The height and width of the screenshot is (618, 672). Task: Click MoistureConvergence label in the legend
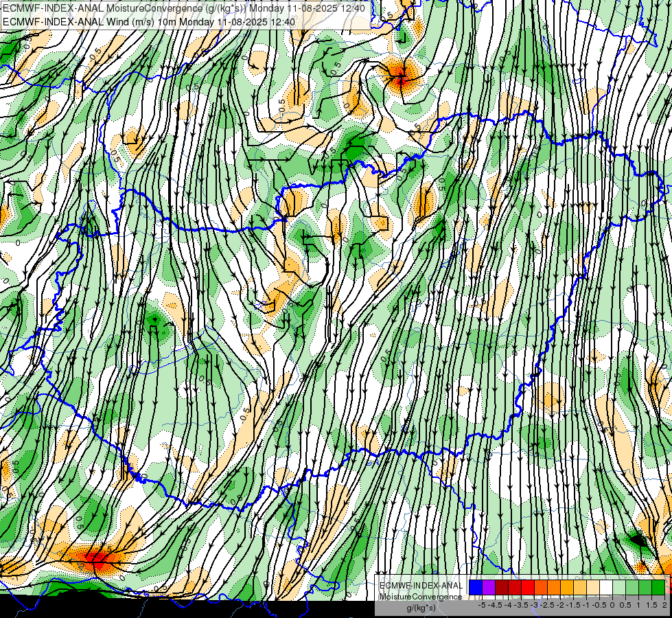pyautogui.click(x=421, y=597)
